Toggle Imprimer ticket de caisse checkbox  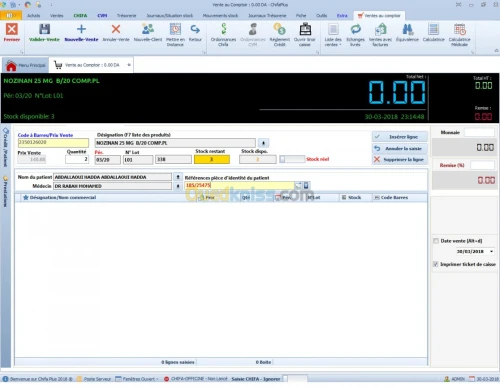[435, 264]
